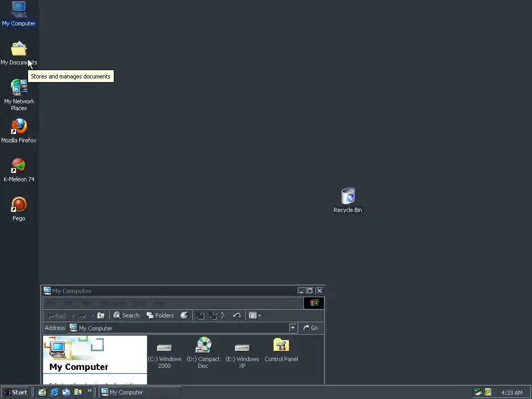Screen dimensions: 532x399
Task: Click the yellow key tray icon
Action: tap(488, 392)
